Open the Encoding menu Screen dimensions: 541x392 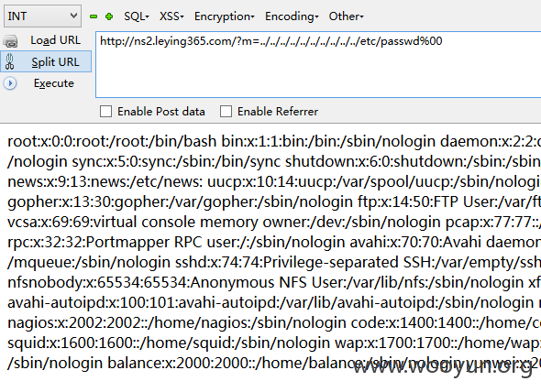[292, 16]
